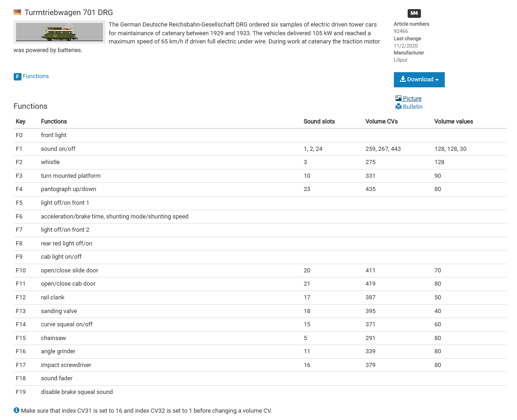Image resolution: width=517 pixels, height=420 pixels.
Task: Select 'sound fader' F18 row
Action: (x=260, y=378)
